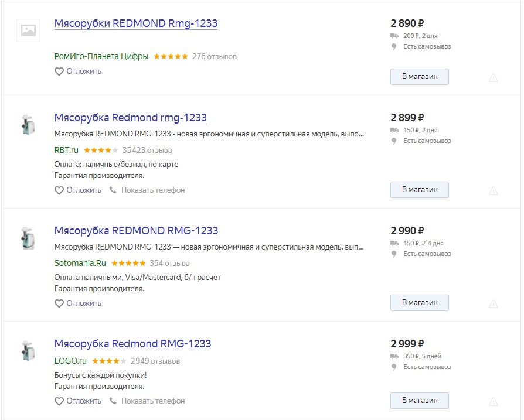Viewport: 524px width, 420px height.
Task: Click the heart icon for РомИго-Планета Цифры offer
Action: 59,71
